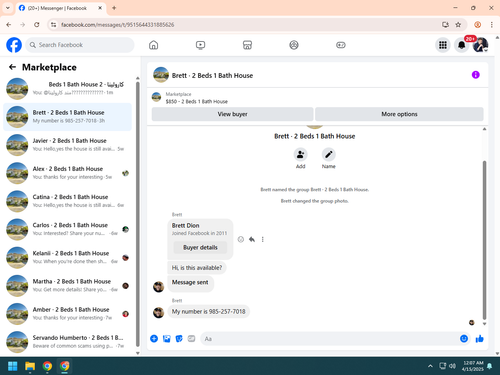The image size is (500, 375).
Task: Send a thumbs-up like
Action: point(480,339)
